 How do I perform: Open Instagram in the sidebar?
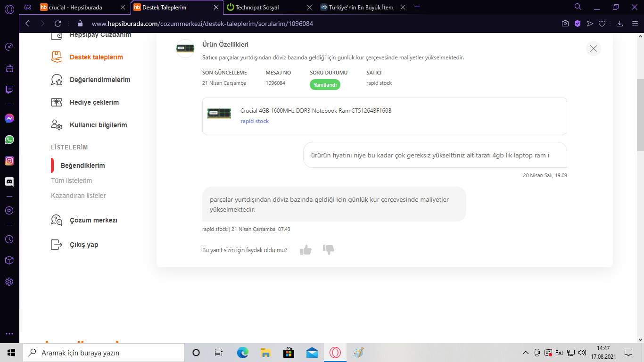click(x=9, y=161)
